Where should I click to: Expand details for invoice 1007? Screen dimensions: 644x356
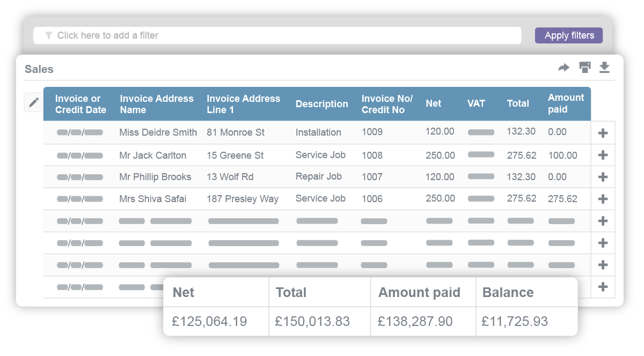[603, 176]
